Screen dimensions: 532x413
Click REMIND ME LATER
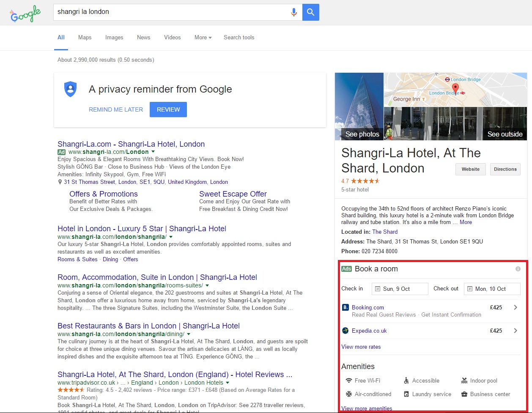coord(116,109)
